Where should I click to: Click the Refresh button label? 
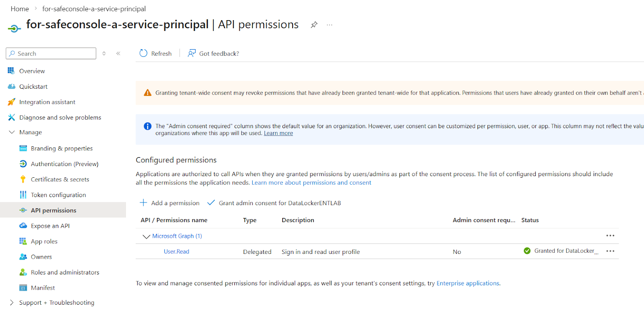(x=161, y=54)
